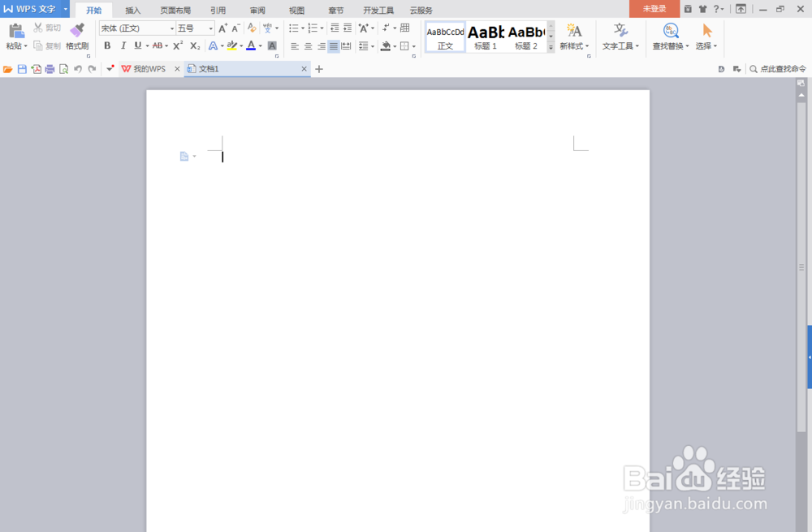Expand the styles gallery more arrow

click(551, 47)
